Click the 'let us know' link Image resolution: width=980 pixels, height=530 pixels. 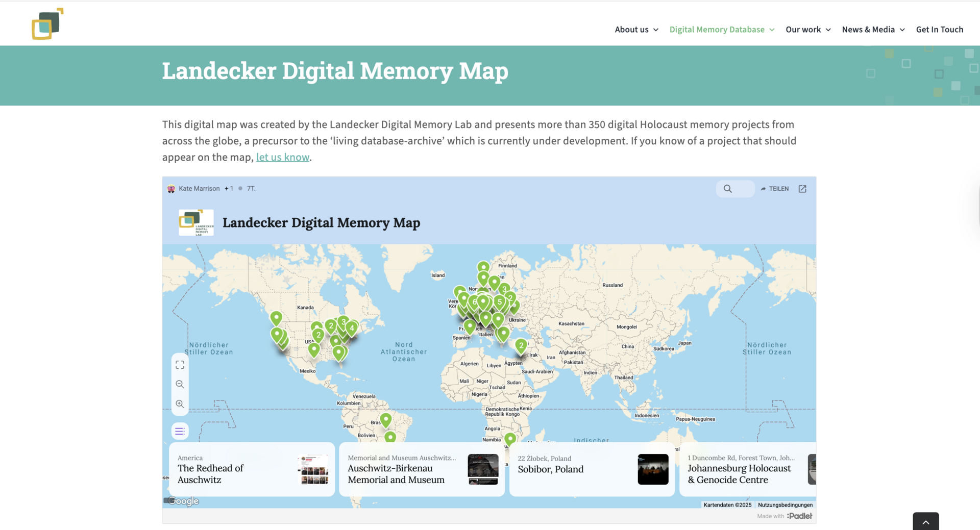[282, 157]
